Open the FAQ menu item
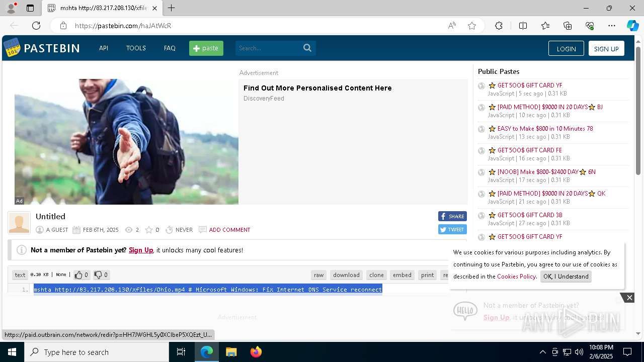 point(170,48)
